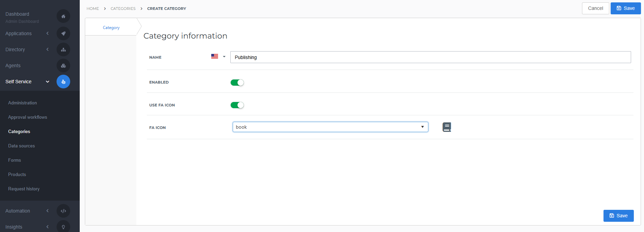Click the Insights lightbulb icon
644x232 pixels.
coord(63,227)
